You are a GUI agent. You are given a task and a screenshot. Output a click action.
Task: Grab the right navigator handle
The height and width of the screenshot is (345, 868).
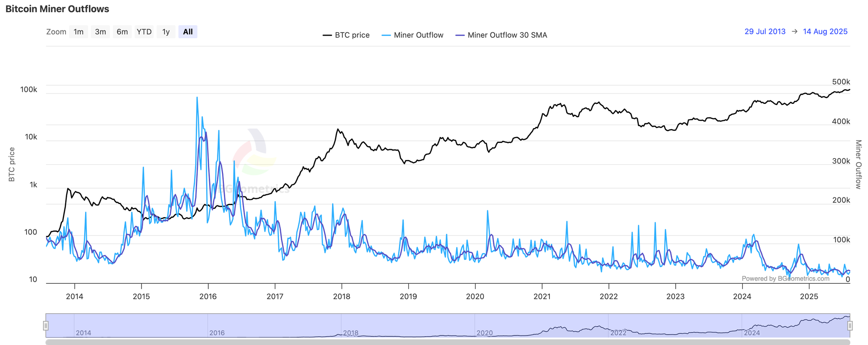pyautogui.click(x=850, y=325)
